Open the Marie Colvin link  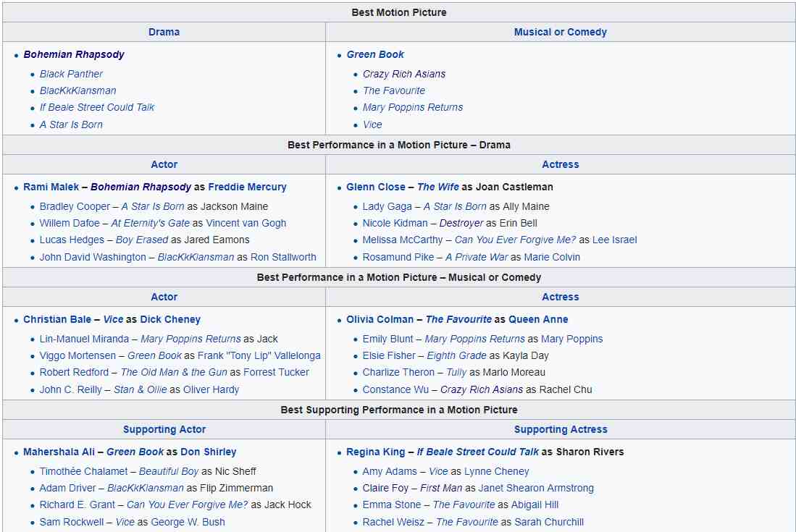552,257
